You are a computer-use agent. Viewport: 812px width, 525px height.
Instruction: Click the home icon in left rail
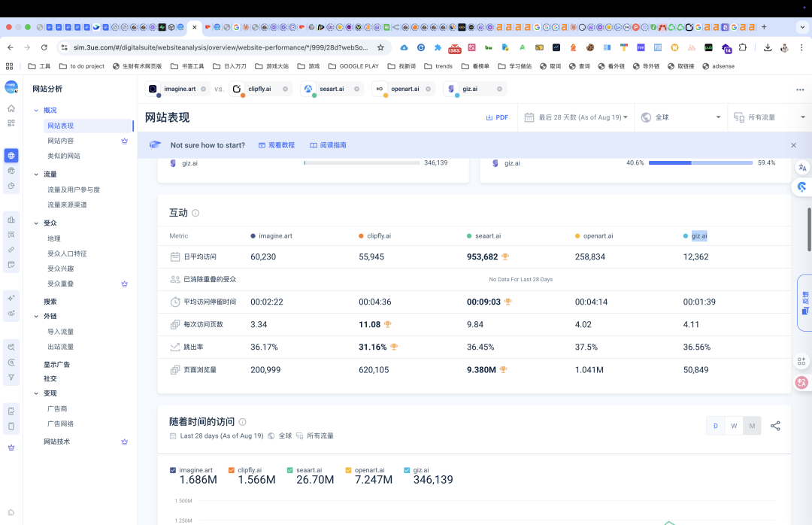11,108
